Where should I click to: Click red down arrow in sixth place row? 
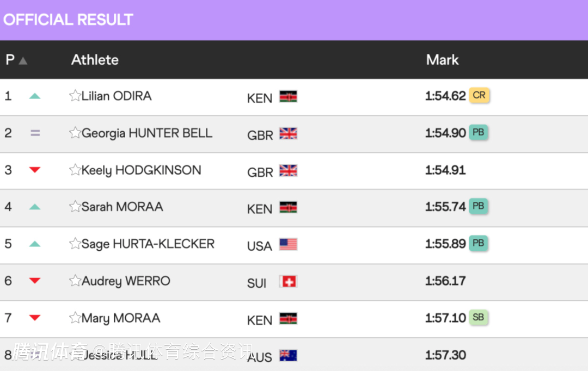[35, 280]
